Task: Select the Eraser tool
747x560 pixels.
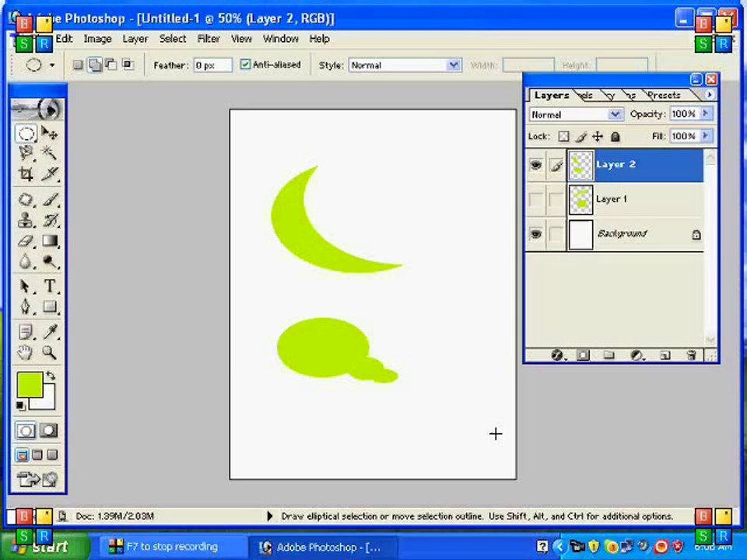Action: point(26,241)
